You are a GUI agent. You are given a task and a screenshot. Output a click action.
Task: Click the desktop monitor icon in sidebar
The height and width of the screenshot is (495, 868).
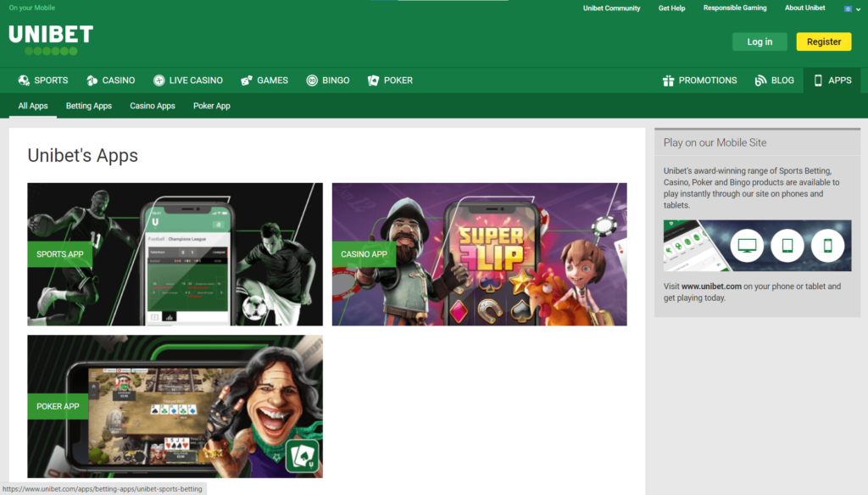[x=747, y=245]
